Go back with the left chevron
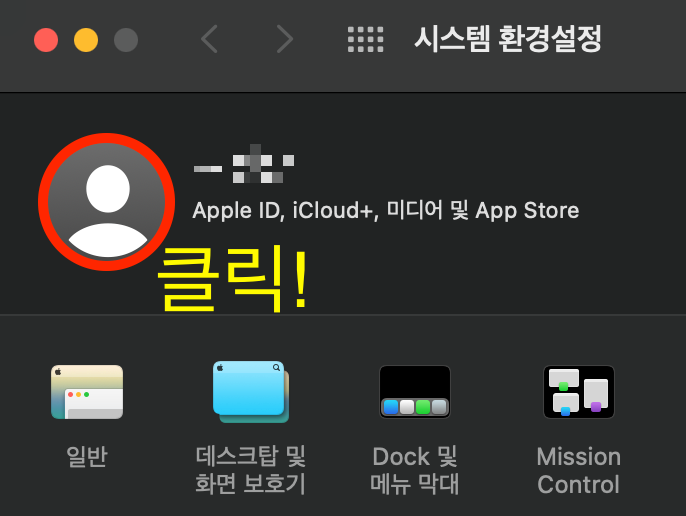686x516 pixels. click(209, 39)
